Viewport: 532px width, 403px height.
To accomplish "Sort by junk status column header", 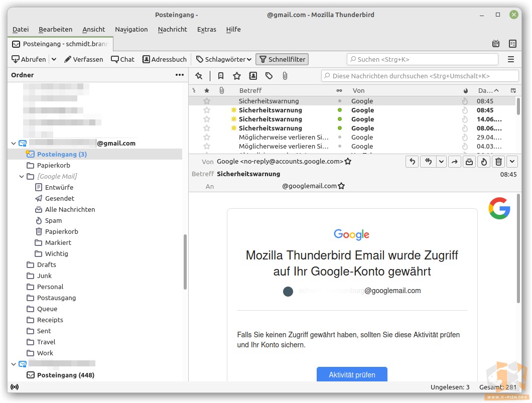I will tap(466, 90).
